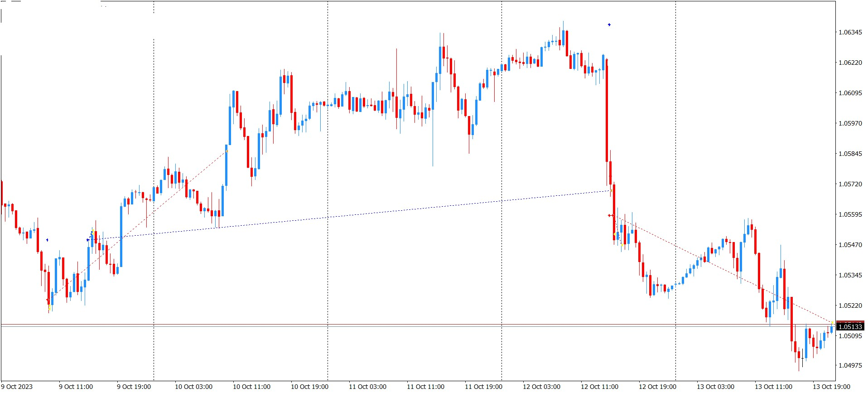Image resolution: width=868 pixels, height=393 pixels.
Task: Click the 1.06345 price axis label
Action: pos(850,32)
